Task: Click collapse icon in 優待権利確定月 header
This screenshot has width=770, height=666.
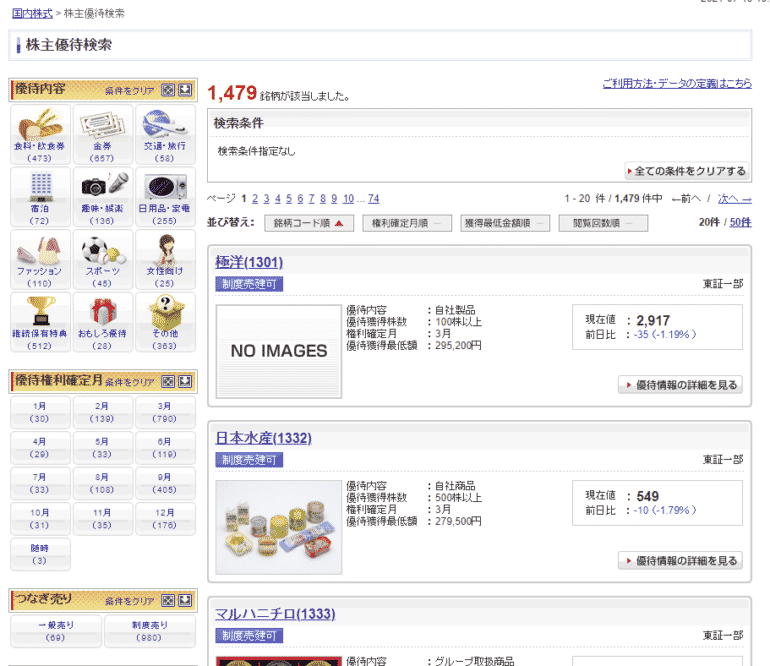Action: pyautogui.click(x=185, y=381)
